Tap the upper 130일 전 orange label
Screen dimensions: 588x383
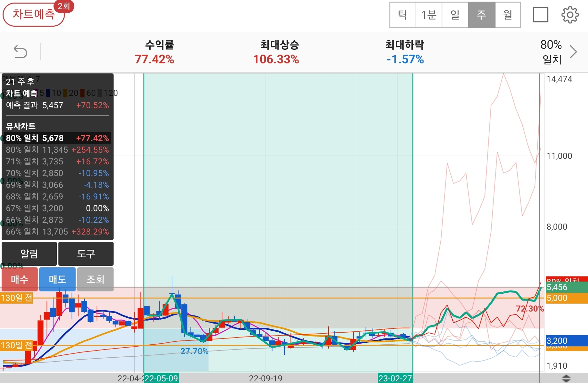tap(17, 298)
